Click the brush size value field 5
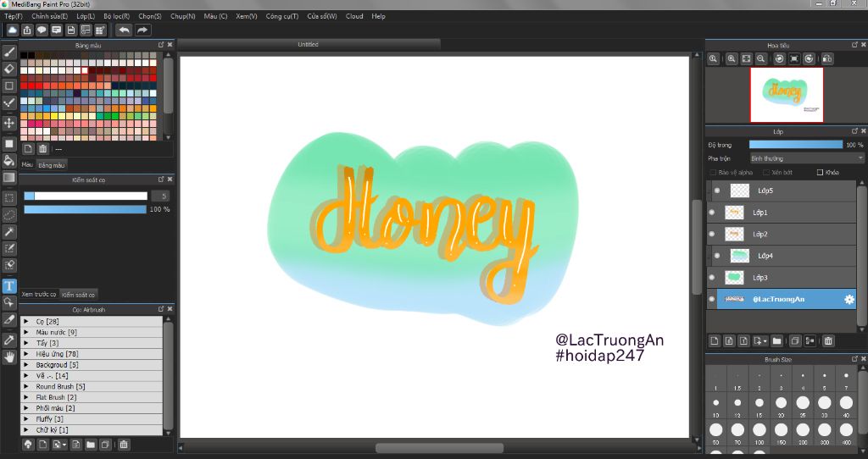Screen dimensions: 868x459 pyautogui.click(x=160, y=196)
